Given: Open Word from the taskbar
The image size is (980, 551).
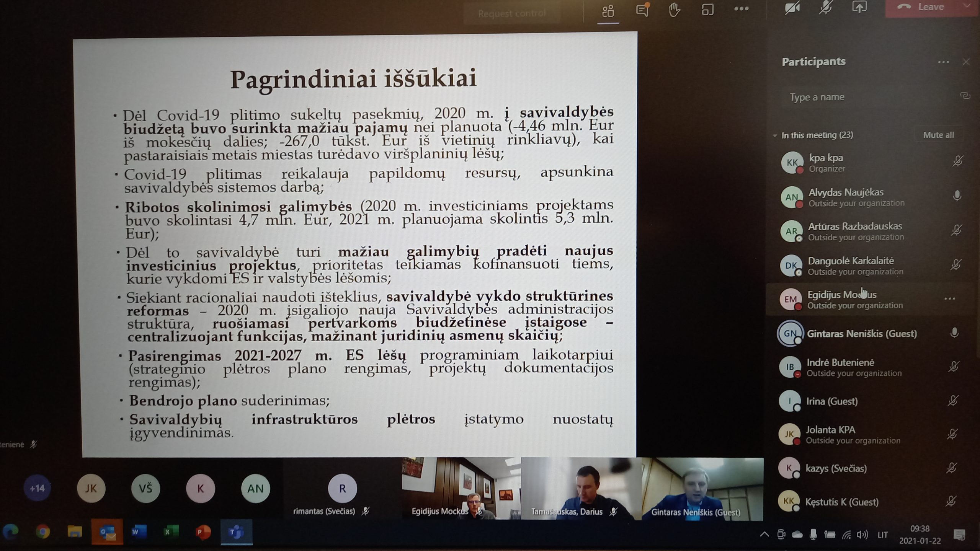Looking at the screenshot, I should pos(139,531).
